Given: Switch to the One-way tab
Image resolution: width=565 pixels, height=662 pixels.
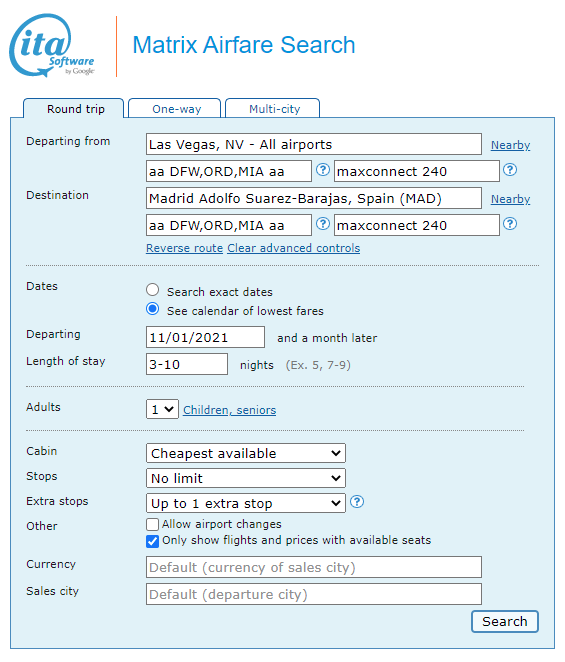Looking at the screenshot, I should point(175,109).
